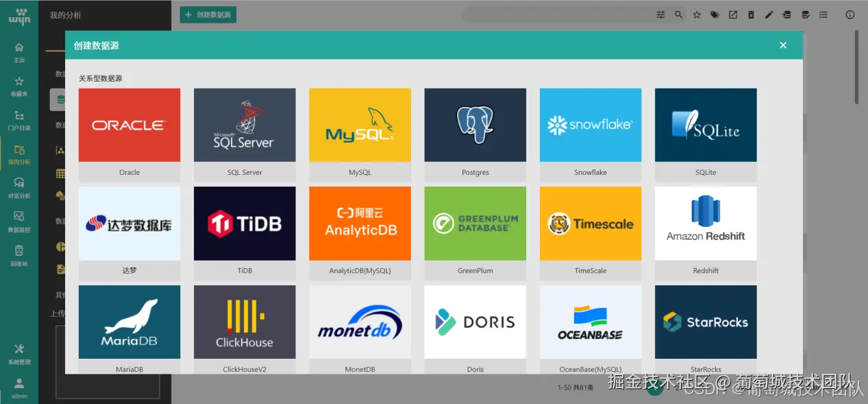Click the database checkmark toolbar icon
This screenshot has height=404, width=868.
point(805,14)
